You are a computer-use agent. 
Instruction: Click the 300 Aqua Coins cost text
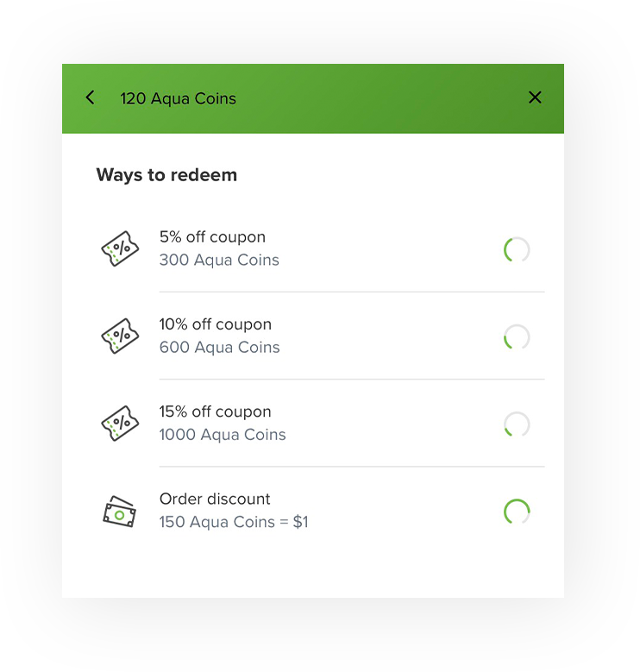pyautogui.click(x=219, y=261)
